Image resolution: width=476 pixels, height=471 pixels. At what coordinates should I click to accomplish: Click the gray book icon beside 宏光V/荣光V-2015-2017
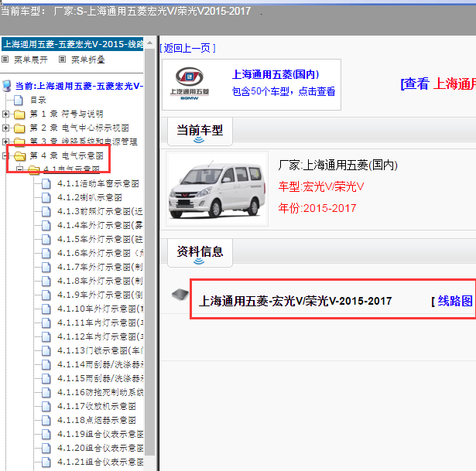click(180, 294)
